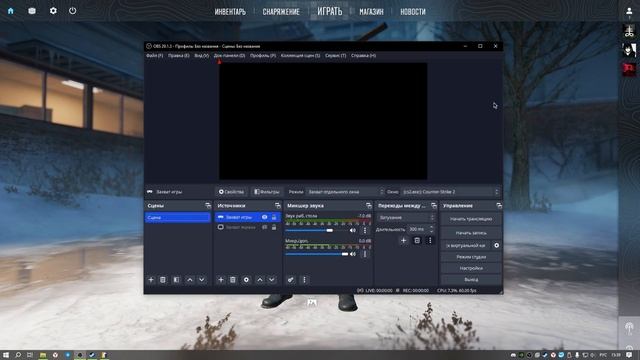Open source properties gear in Sources panel
This screenshot has width=640, height=360.
(246, 280)
